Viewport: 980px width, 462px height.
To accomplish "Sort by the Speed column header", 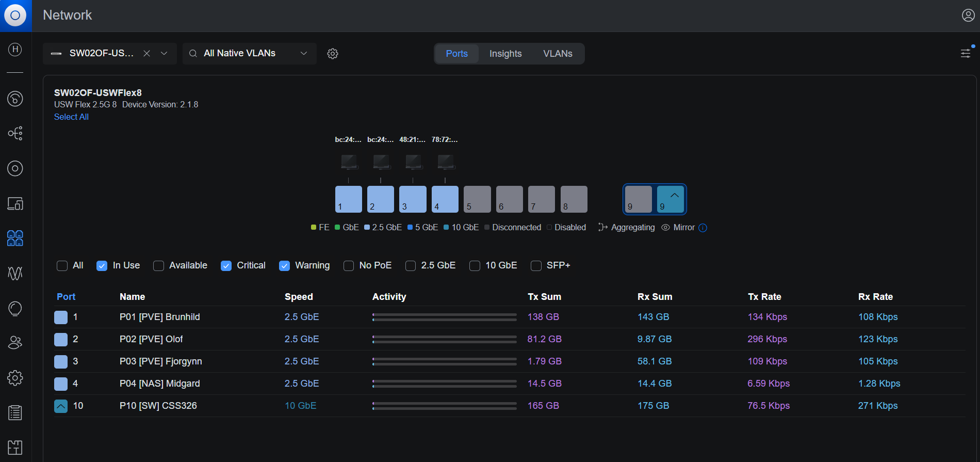I will 299,297.
